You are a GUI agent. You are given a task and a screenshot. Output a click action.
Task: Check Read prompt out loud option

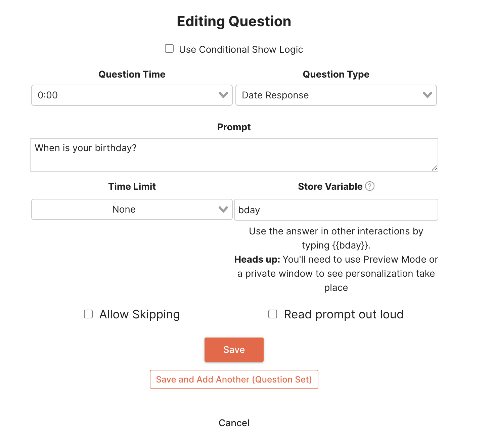[x=273, y=314]
